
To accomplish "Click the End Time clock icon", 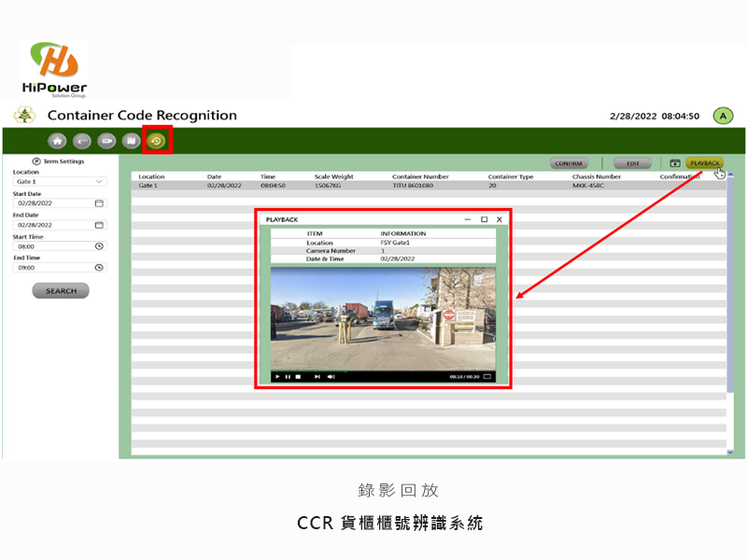I will point(99,268).
